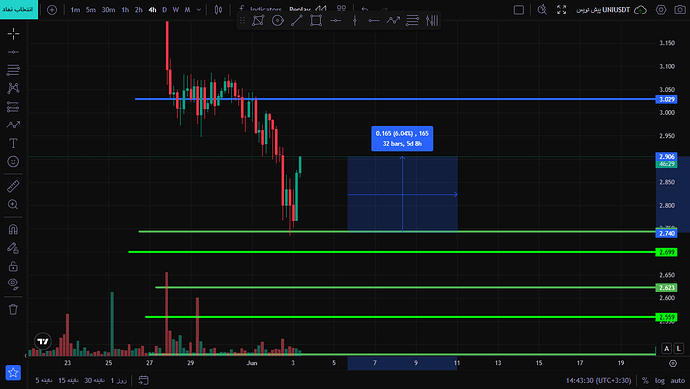Open time axis settings gear icon

673,363
